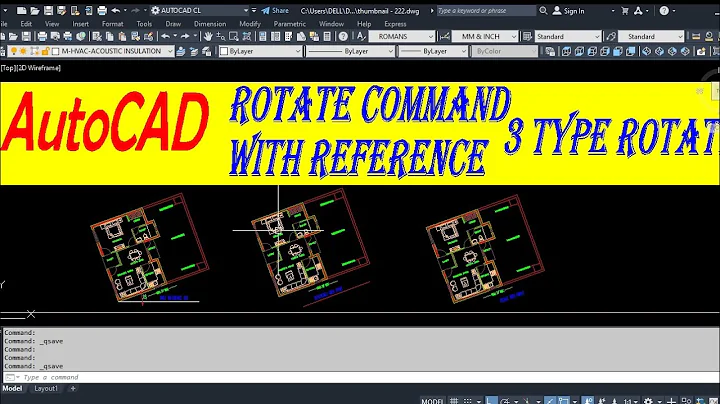Open the Dimension menu
720x404 pixels.
click(210, 24)
